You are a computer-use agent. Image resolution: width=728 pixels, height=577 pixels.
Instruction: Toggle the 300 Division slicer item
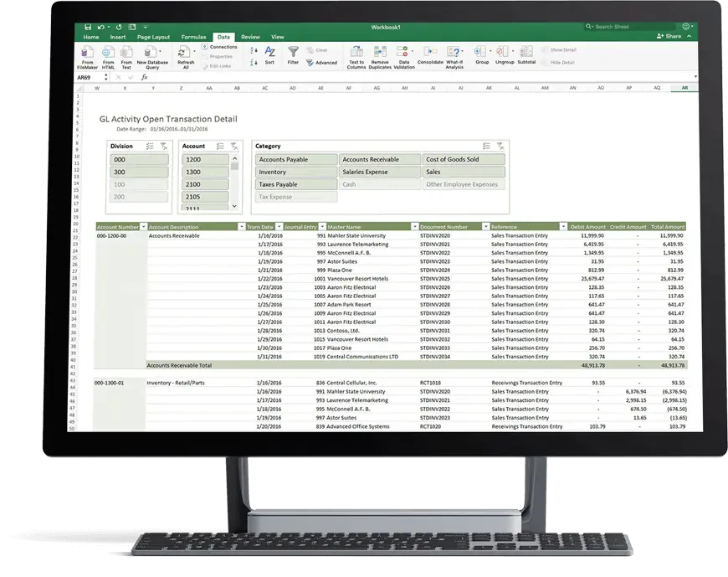[139, 172]
